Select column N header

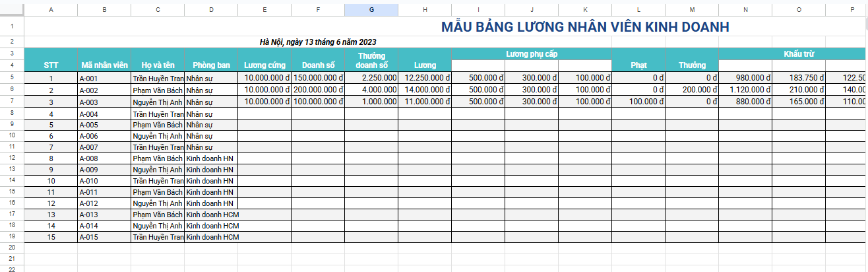tap(745, 11)
